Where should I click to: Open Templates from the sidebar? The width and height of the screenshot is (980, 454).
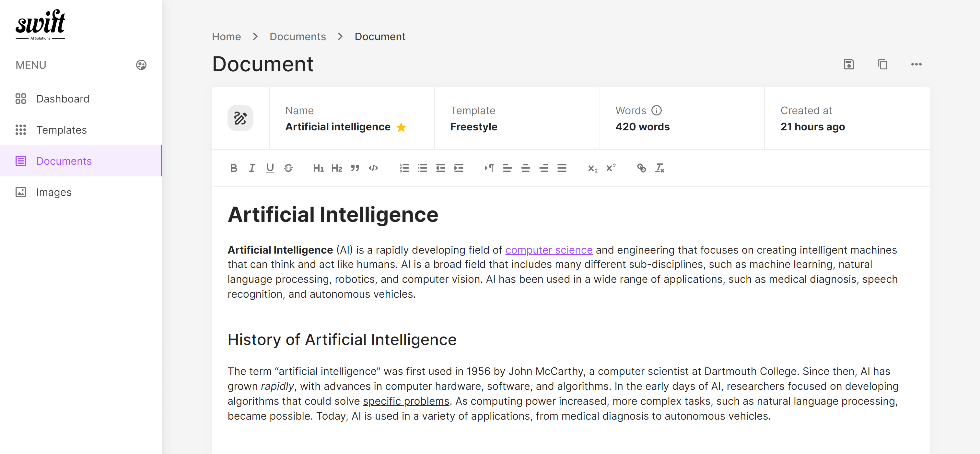point(61,129)
